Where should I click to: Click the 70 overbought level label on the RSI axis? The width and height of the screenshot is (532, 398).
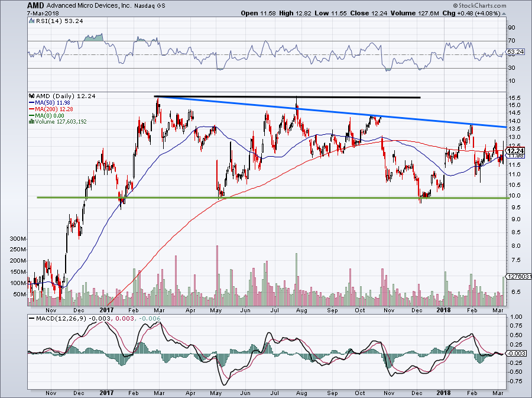[x=511, y=41]
